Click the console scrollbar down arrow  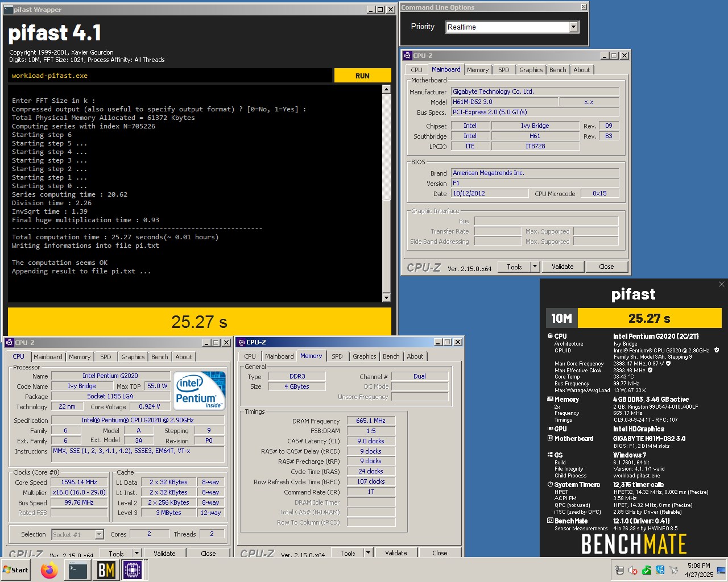pyautogui.click(x=387, y=297)
